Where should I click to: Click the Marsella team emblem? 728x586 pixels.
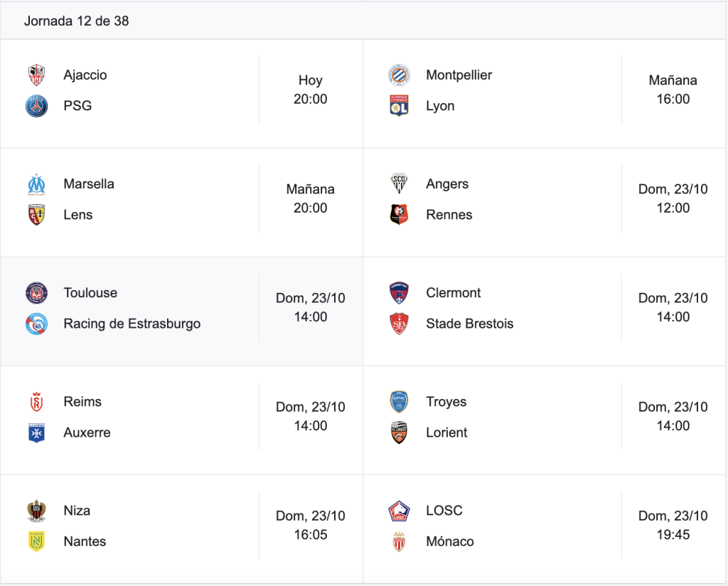click(x=36, y=184)
